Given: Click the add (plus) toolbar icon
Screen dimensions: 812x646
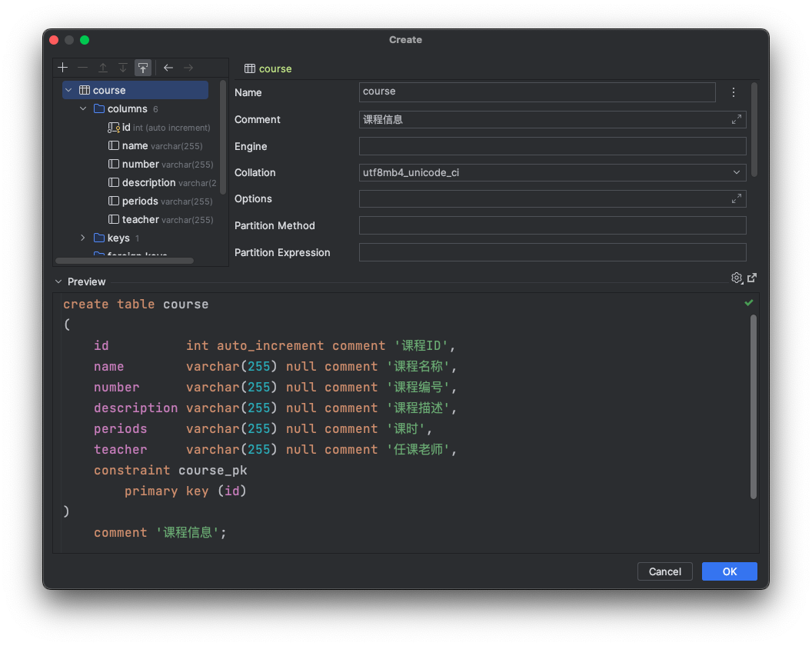Looking at the screenshot, I should click(x=62, y=68).
